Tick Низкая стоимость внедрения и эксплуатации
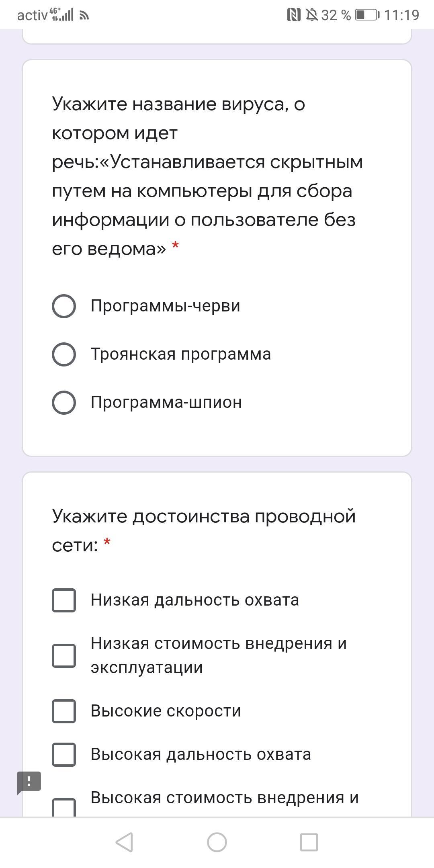Image resolution: width=434 pixels, height=868 pixels. point(64,656)
